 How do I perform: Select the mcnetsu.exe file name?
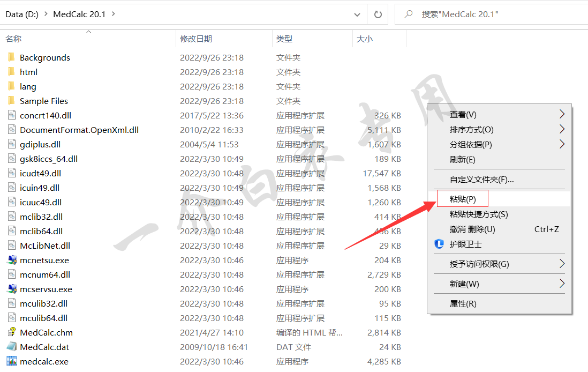click(44, 260)
